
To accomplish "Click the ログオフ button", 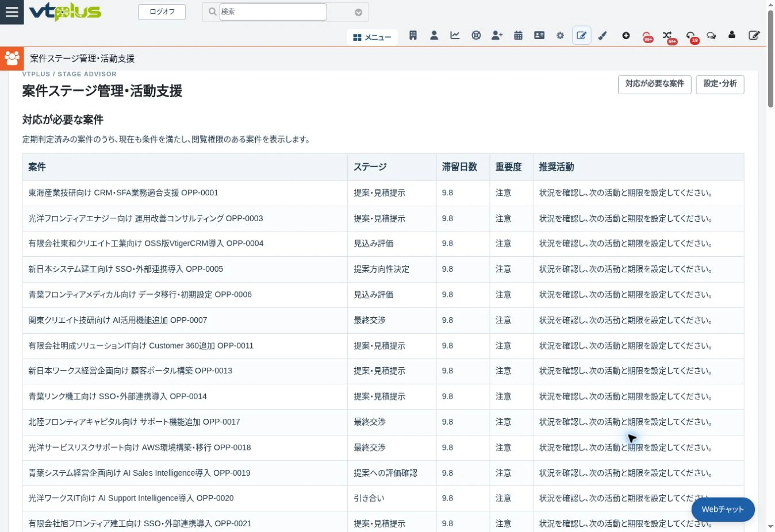I will coord(162,12).
